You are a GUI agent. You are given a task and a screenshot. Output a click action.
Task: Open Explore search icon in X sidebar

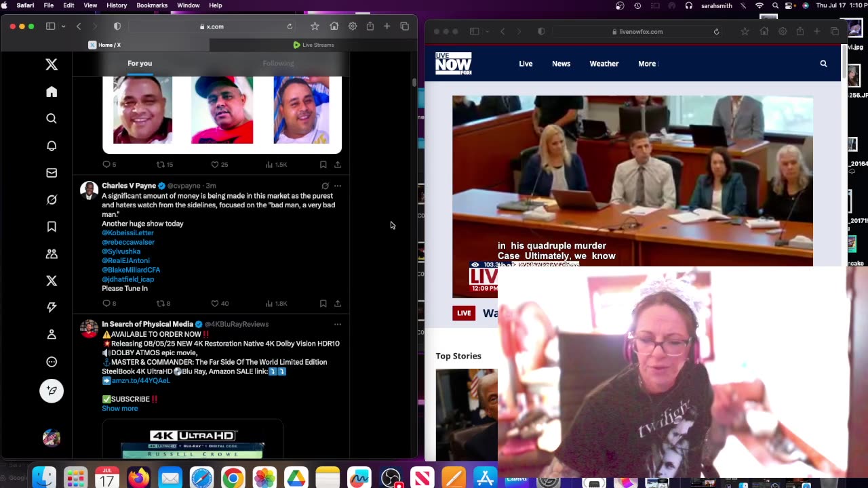[x=52, y=119]
